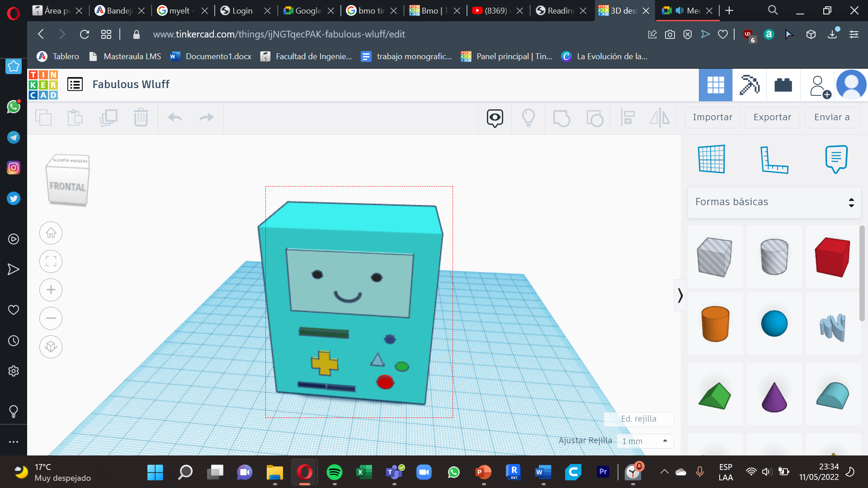Open Spotify from the taskbar

(335, 473)
